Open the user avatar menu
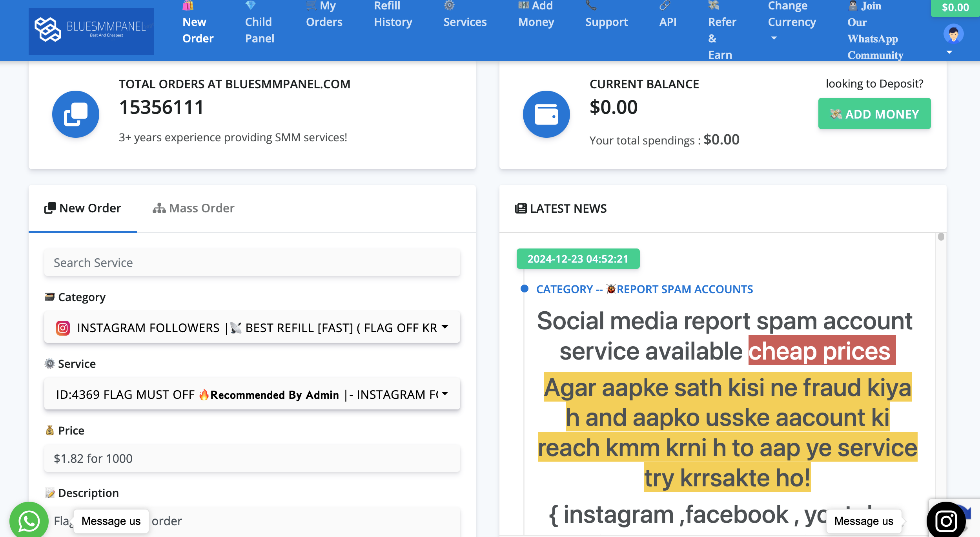The image size is (980, 537). coord(953,34)
